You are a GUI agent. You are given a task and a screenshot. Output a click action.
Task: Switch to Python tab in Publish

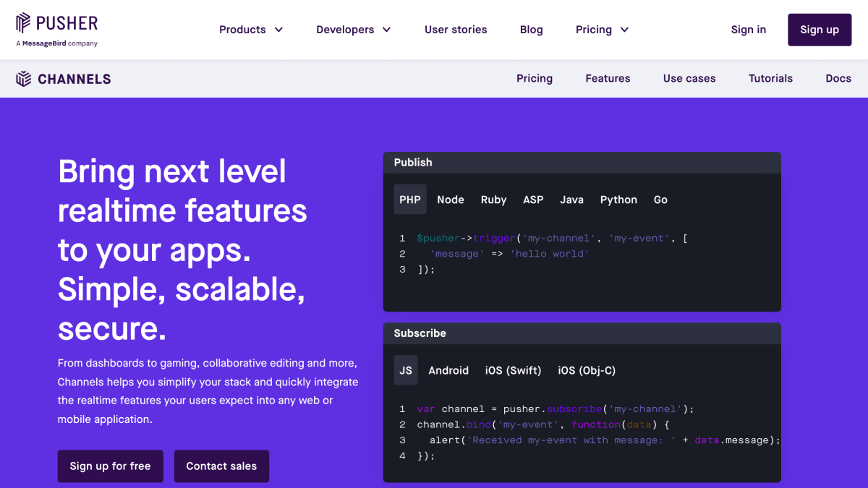[x=618, y=200]
